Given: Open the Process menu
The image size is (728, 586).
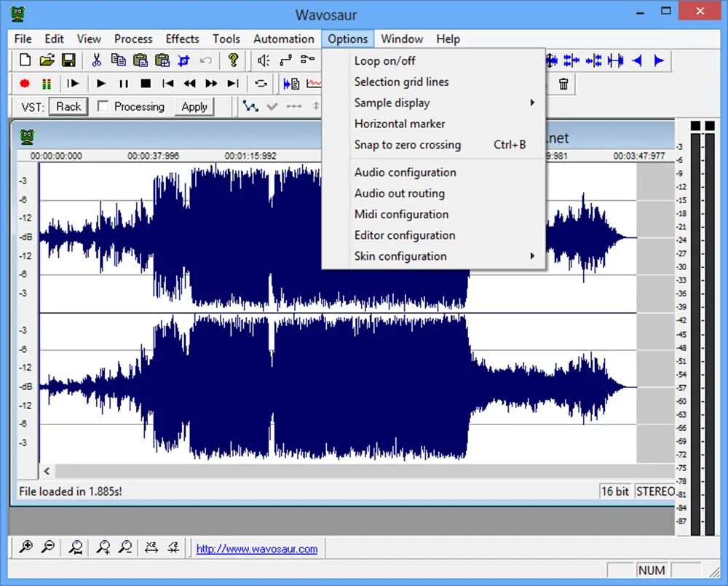Looking at the screenshot, I should click(133, 39).
